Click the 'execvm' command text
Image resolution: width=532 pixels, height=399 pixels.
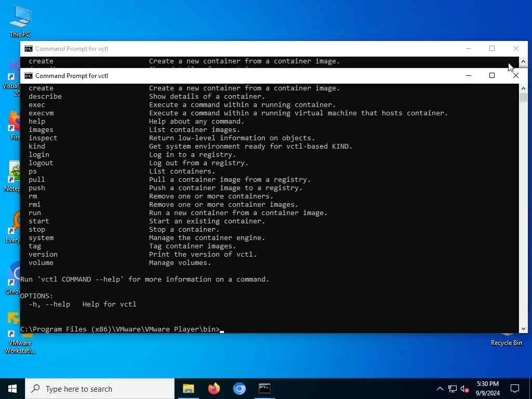click(41, 113)
